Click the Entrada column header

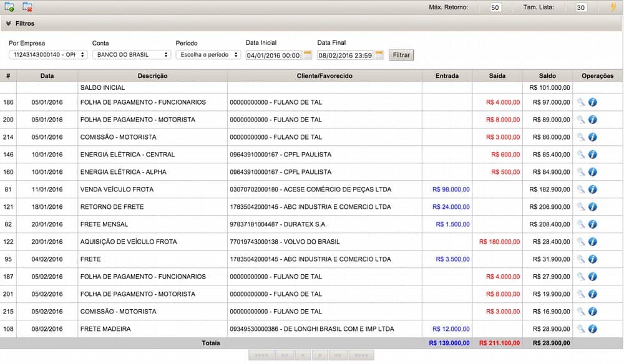(447, 75)
